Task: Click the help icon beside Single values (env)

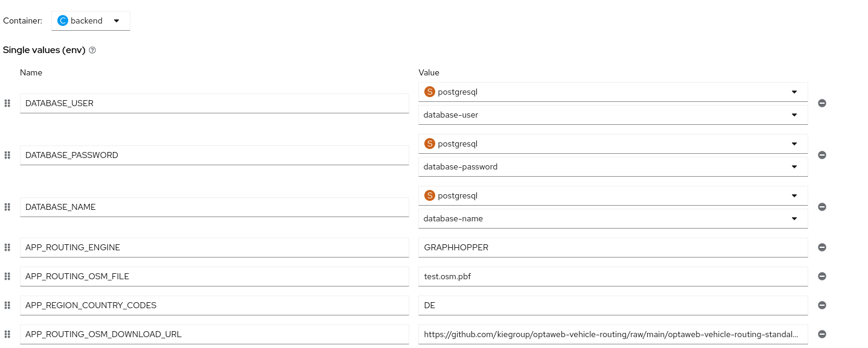Action: click(92, 51)
